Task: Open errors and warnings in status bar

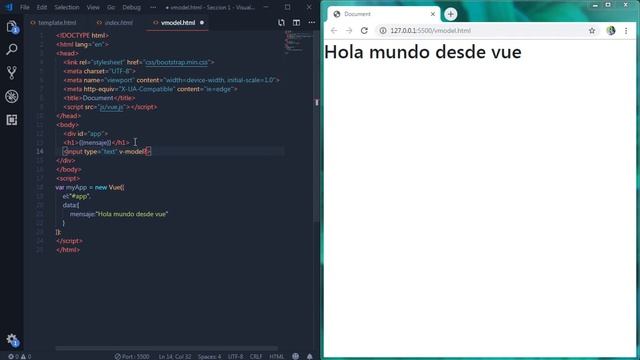Action: click(20, 356)
